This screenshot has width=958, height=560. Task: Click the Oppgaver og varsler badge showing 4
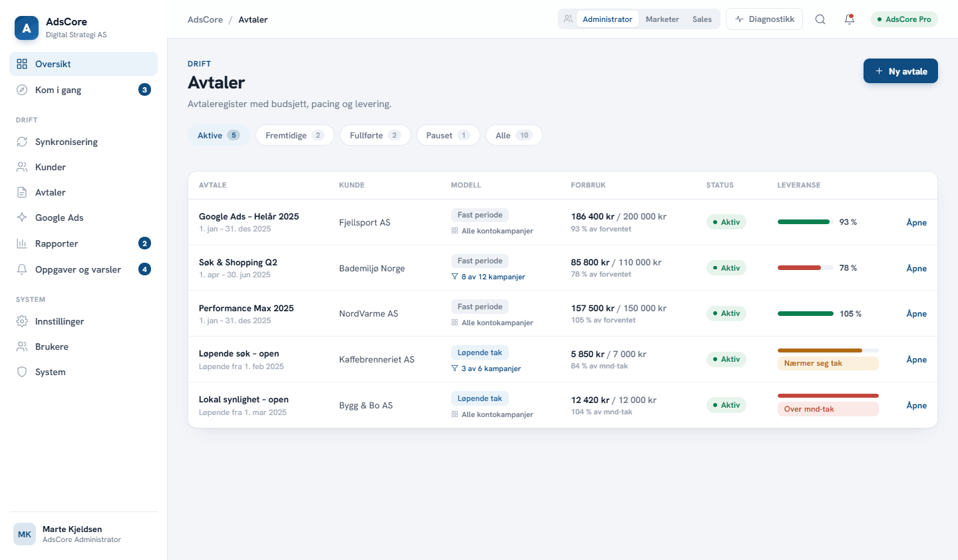coord(144,269)
